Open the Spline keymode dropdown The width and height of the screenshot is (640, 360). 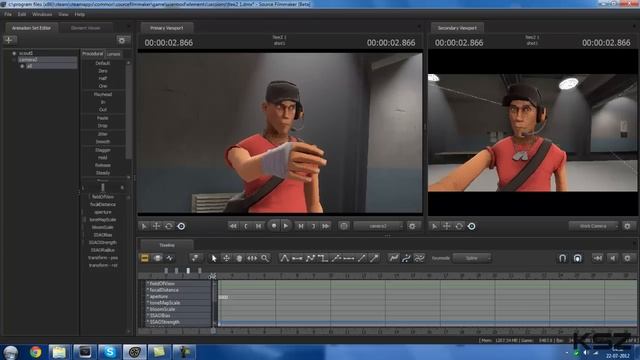tap(472, 258)
